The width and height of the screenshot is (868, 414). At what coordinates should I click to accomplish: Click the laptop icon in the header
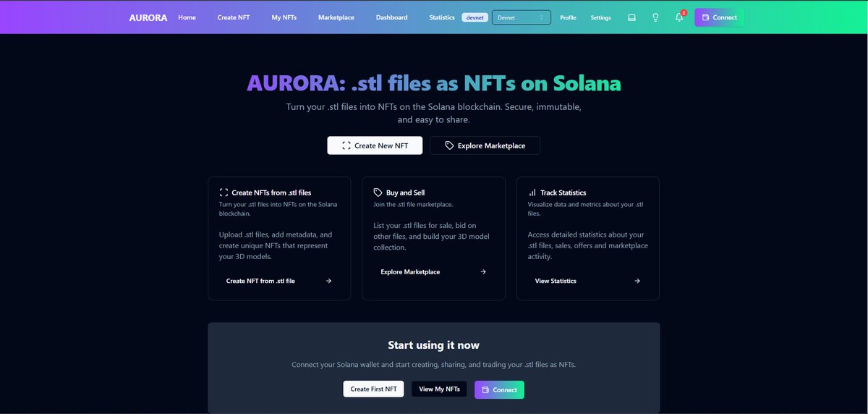tap(631, 17)
